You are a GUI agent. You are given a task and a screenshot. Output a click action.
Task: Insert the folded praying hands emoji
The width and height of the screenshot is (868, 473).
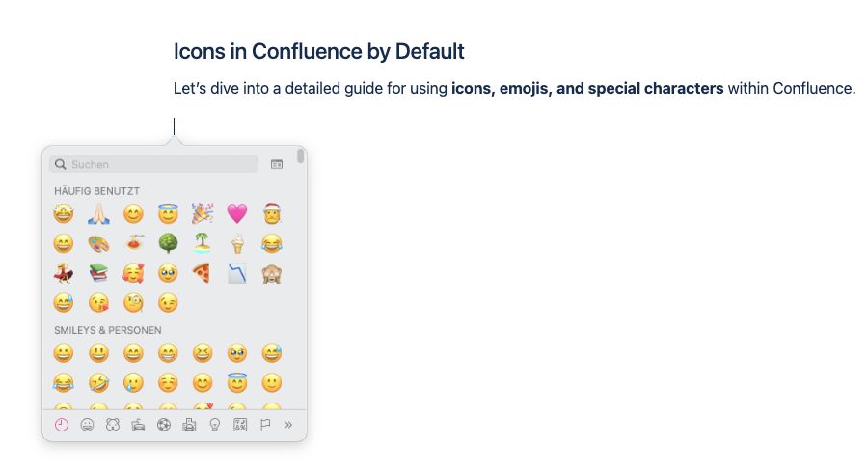point(98,213)
